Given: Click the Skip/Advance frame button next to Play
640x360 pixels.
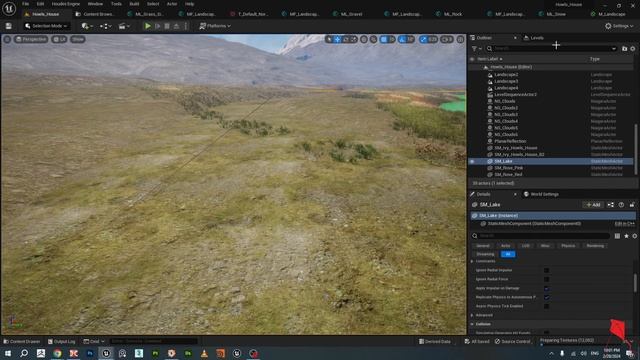Looking at the screenshot, I should tap(158, 26).
